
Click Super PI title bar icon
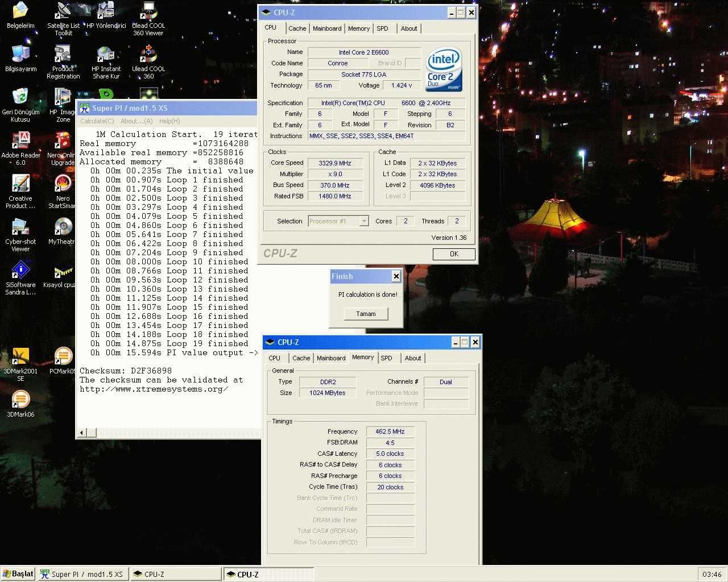84,108
